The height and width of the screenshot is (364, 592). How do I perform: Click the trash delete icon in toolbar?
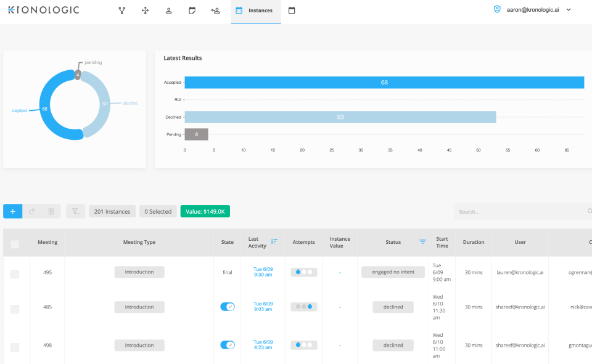pos(51,211)
